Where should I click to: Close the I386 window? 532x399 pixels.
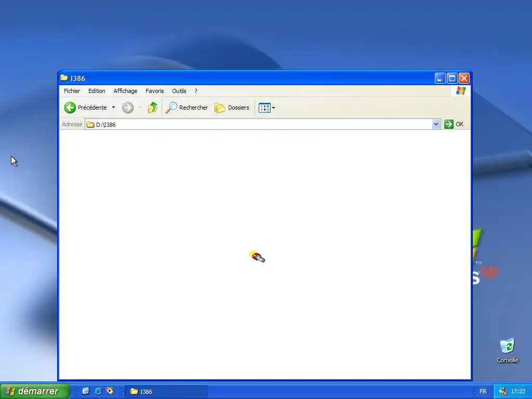tap(464, 78)
